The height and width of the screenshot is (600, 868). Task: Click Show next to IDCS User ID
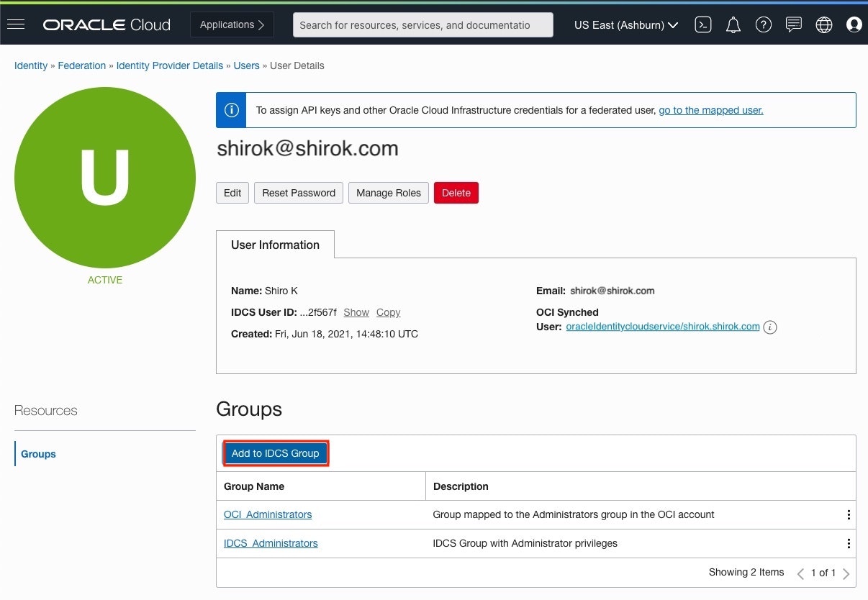[356, 312]
